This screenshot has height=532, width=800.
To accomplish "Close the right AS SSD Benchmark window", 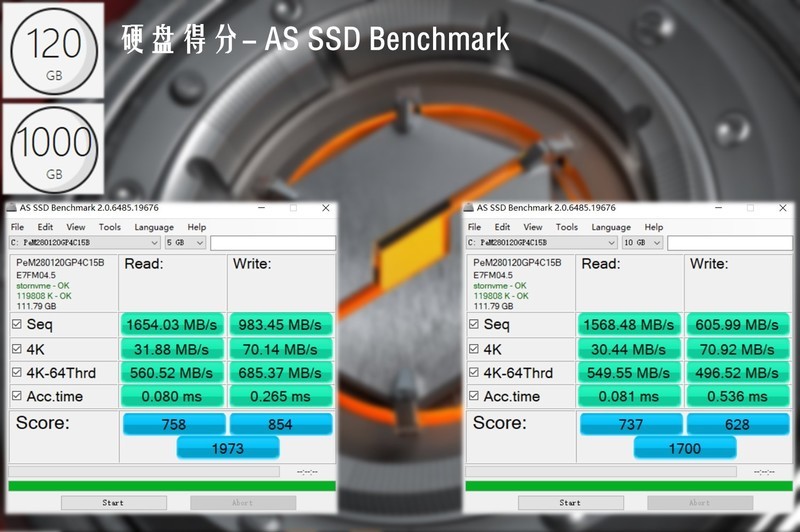I will [x=783, y=208].
